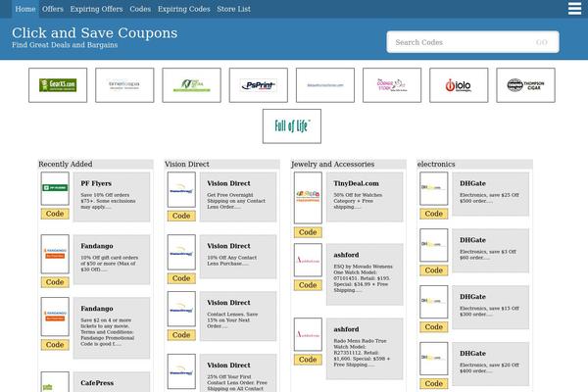588x392 pixels.
Task: Reveal Code for ashford ESQ by Movado
Action: pyautogui.click(x=308, y=285)
